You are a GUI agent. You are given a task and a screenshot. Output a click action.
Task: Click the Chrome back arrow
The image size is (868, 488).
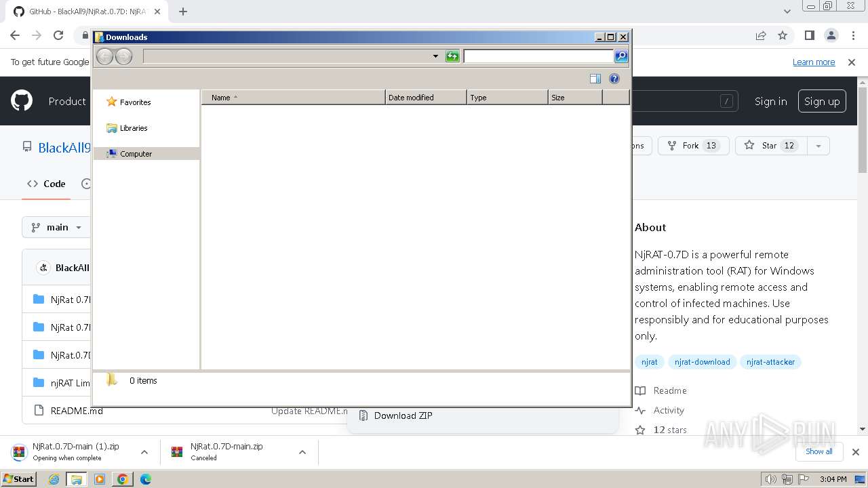[15, 35]
